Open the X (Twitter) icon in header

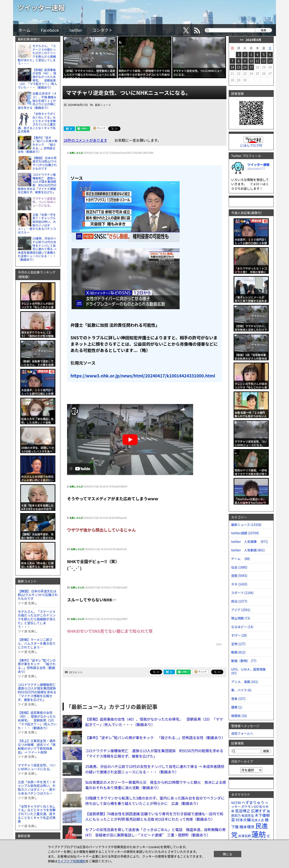[x=186, y=30]
